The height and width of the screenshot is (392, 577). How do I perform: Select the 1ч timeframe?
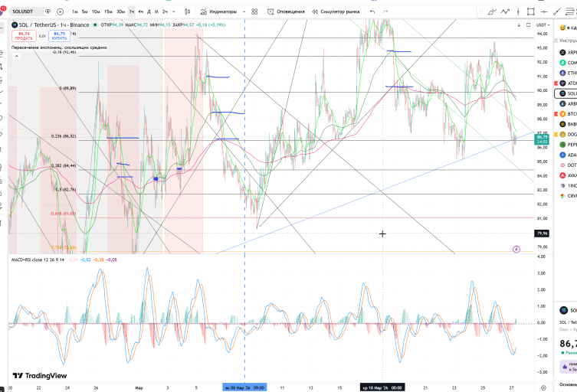tap(131, 11)
